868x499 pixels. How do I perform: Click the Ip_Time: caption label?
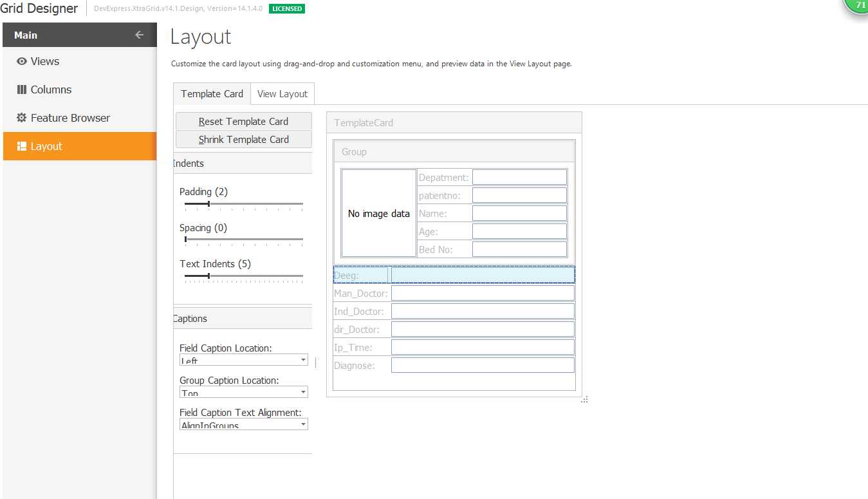(353, 348)
